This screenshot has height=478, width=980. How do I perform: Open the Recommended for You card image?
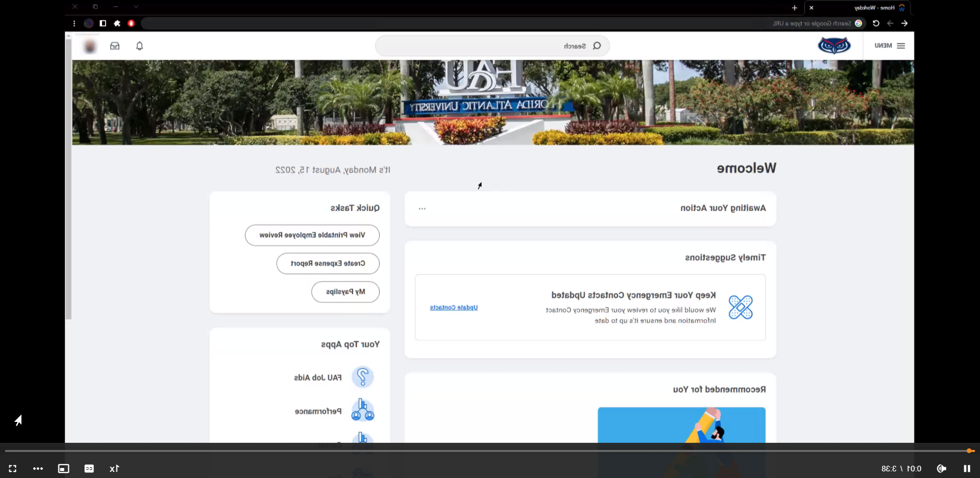pos(681,425)
